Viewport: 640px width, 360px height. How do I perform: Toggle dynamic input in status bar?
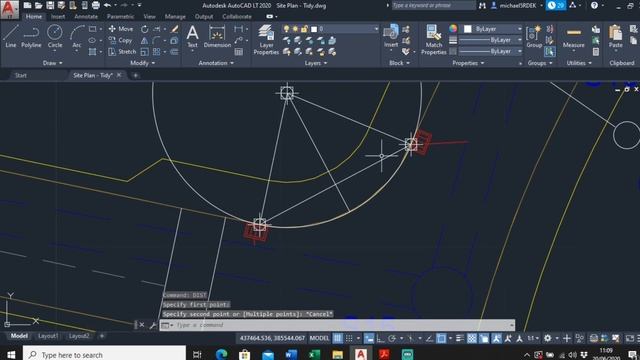[x=369, y=338]
